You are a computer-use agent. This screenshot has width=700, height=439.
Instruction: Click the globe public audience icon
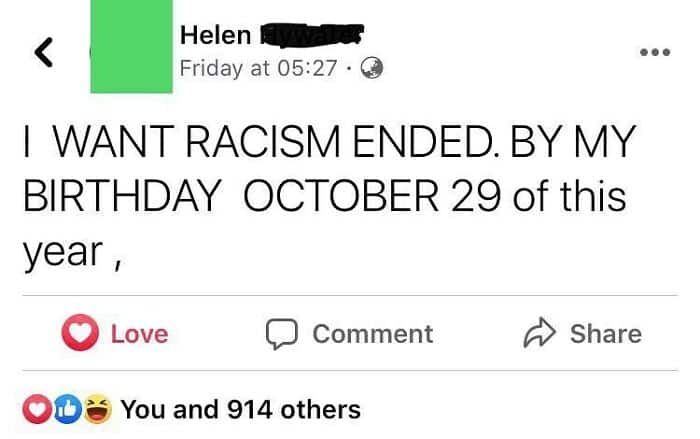pyautogui.click(x=371, y=68)
